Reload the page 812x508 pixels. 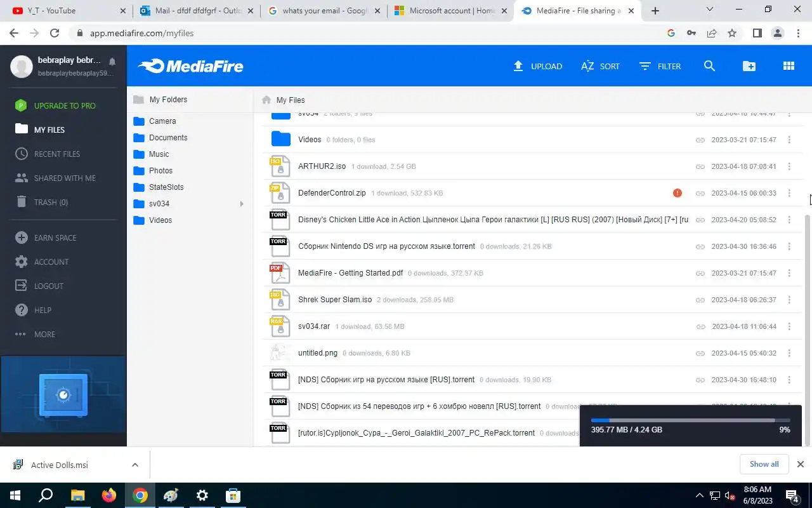[55, 33]
